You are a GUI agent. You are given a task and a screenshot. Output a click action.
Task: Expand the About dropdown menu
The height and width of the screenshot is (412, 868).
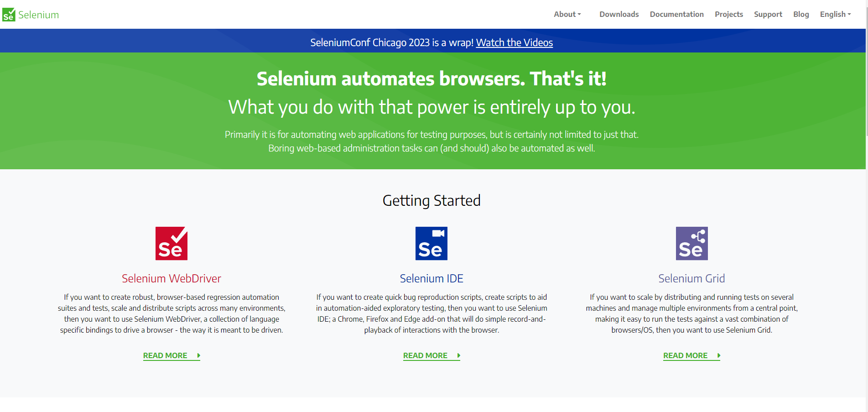567,14
